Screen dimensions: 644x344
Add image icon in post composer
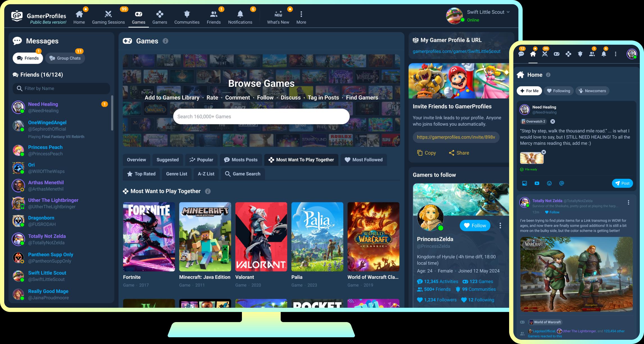[x=525, y=183]
